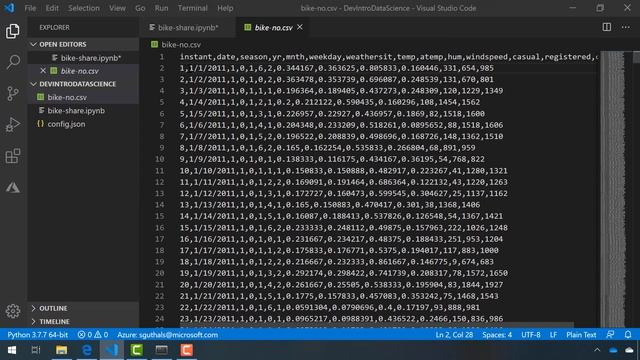The width and height of the screenshot is (640, 360).
Task: Open the orange C app on taskbar
Action: (187, 350)
